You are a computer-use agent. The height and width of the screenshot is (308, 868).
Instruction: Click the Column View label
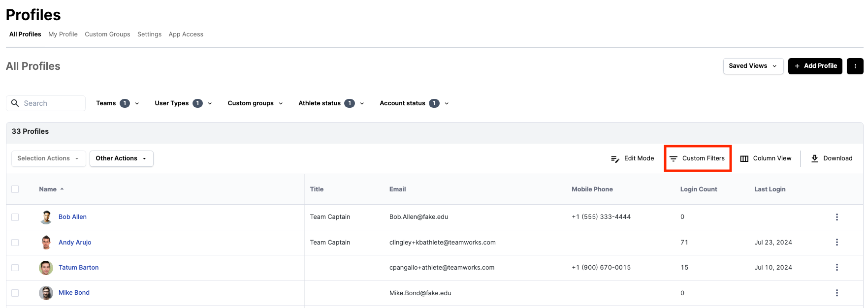click(x=772, y=158)
